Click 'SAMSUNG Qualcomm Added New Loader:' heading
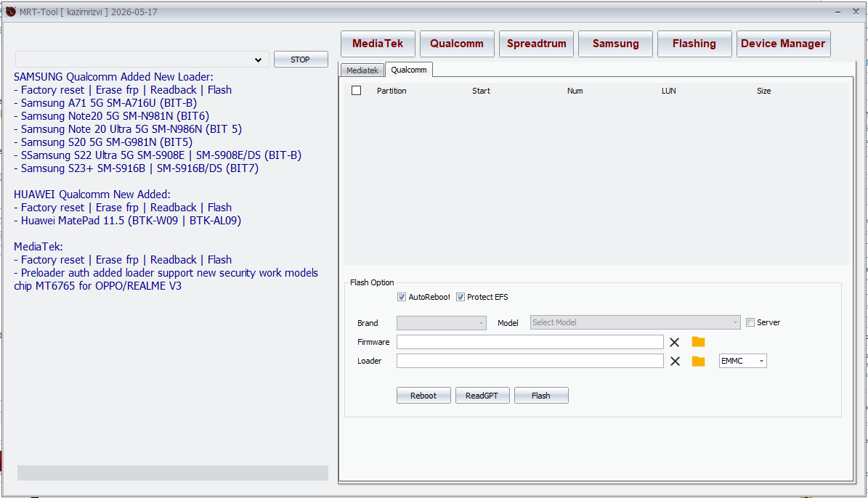 tap(113, 77)
